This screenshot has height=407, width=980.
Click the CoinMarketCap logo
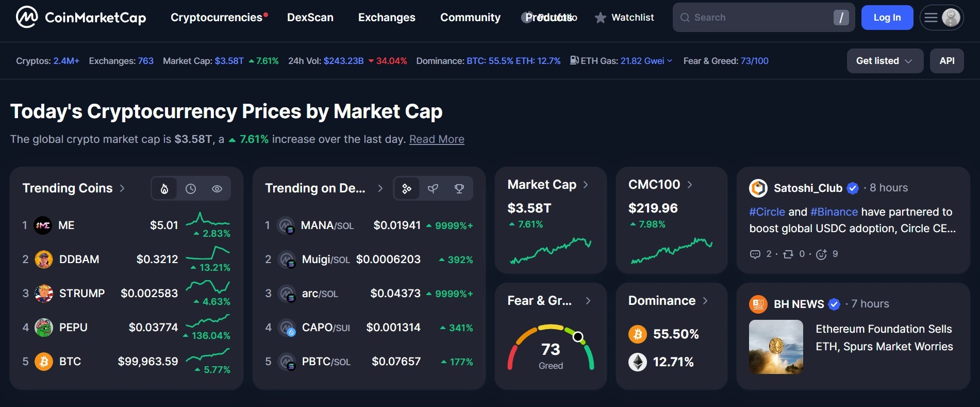coord(80,17)
